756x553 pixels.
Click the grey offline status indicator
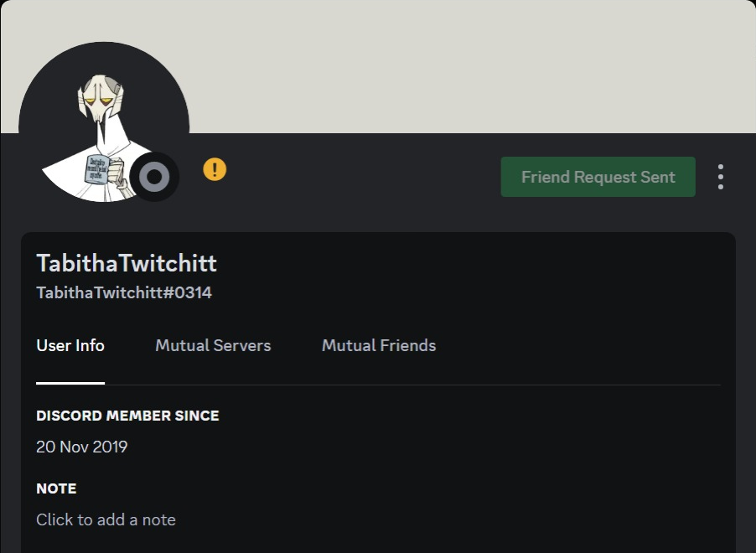coord(154,177)
